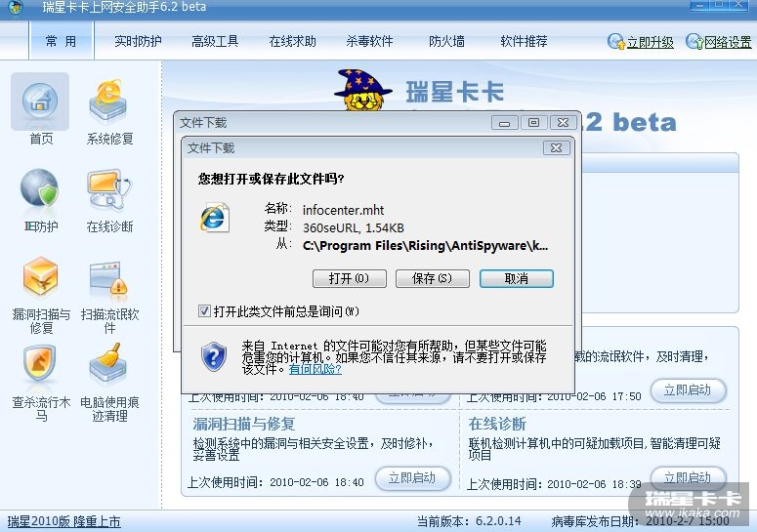Viewport: 757px width, 532px height.
Task: Click 瑞星2010版 隆重上市 status bar link
Action: click(63, 521)
